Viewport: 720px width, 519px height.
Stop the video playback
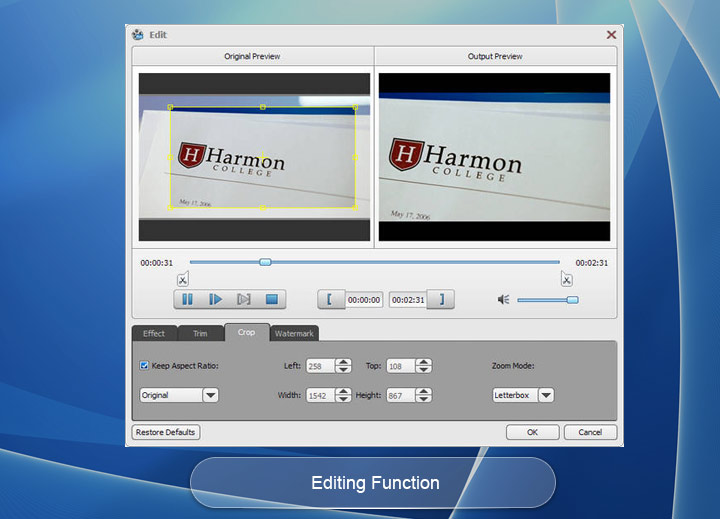(x=272, y=299)
